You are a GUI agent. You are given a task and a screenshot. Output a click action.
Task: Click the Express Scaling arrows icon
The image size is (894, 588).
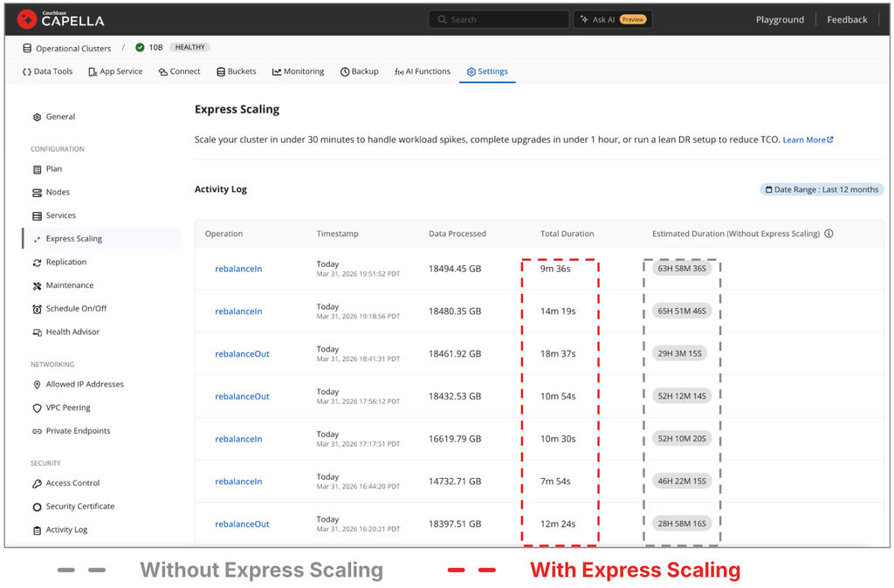(x=37, y=239)
